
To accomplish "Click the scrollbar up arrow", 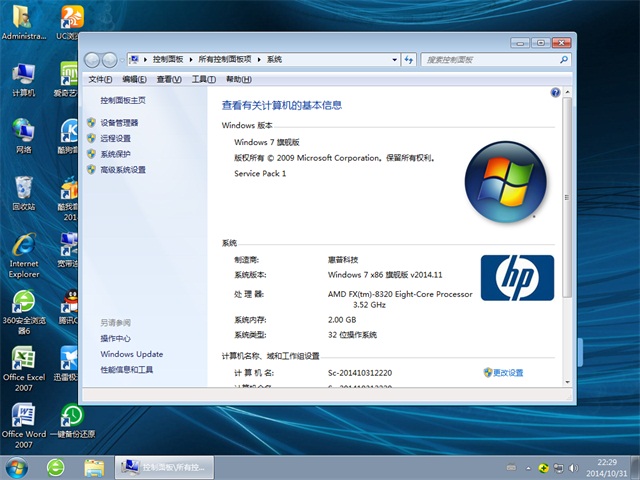I will click(x=567, y=92).
